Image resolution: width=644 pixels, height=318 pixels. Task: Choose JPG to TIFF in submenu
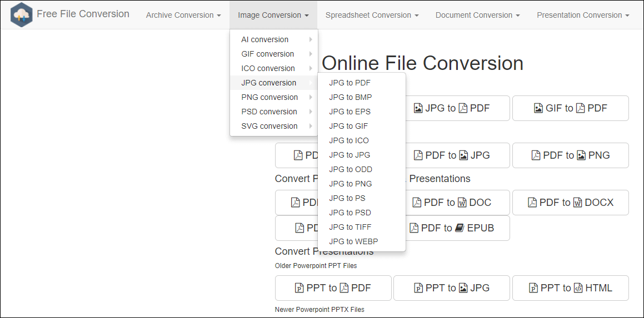pyautogui.click(x=361, y=227)
